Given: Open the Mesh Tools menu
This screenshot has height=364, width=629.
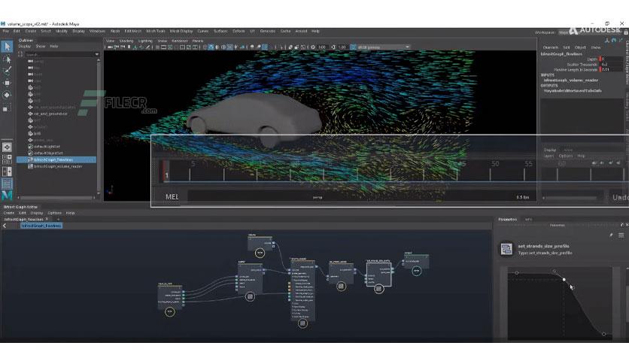Looking at the screenshot, I should tap(156, 31).
